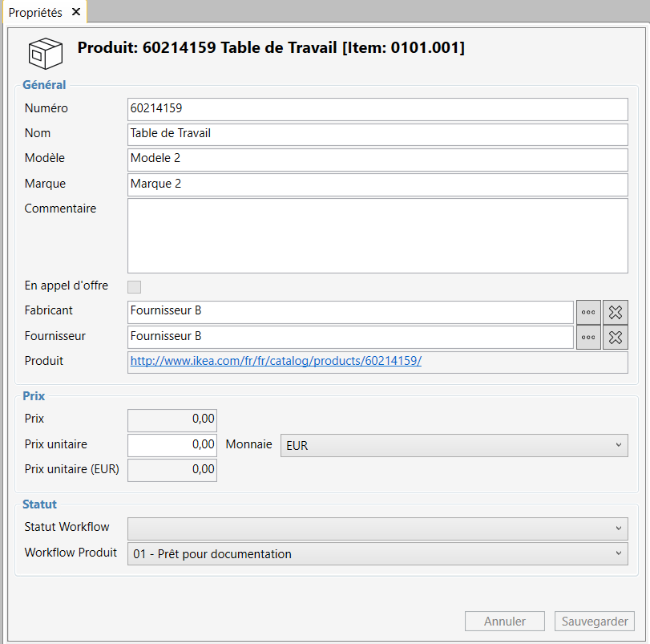Screen dimensions: 650x644
Task: Expand the Statut Workflow dropdown
Action: [x=377, y=529]
